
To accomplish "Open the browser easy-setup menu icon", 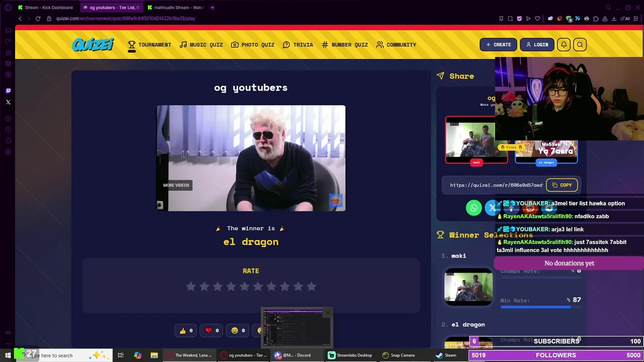I will coord(636,19).
